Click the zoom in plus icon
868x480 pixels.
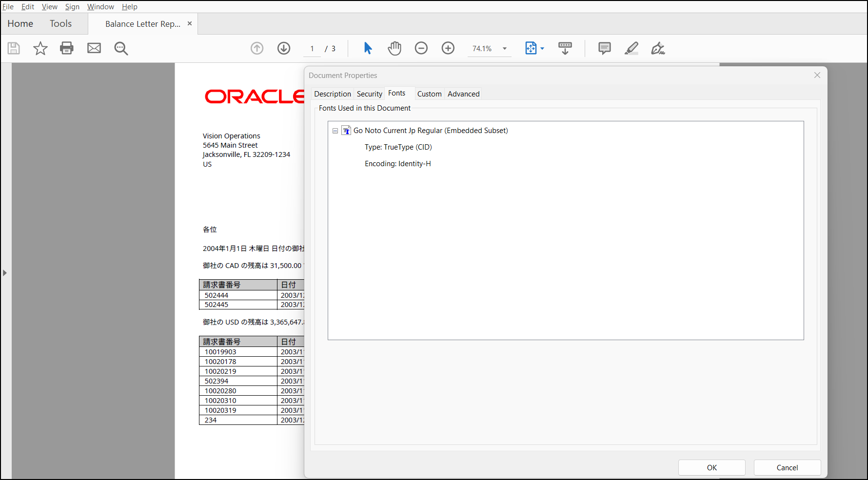[448, 48]
